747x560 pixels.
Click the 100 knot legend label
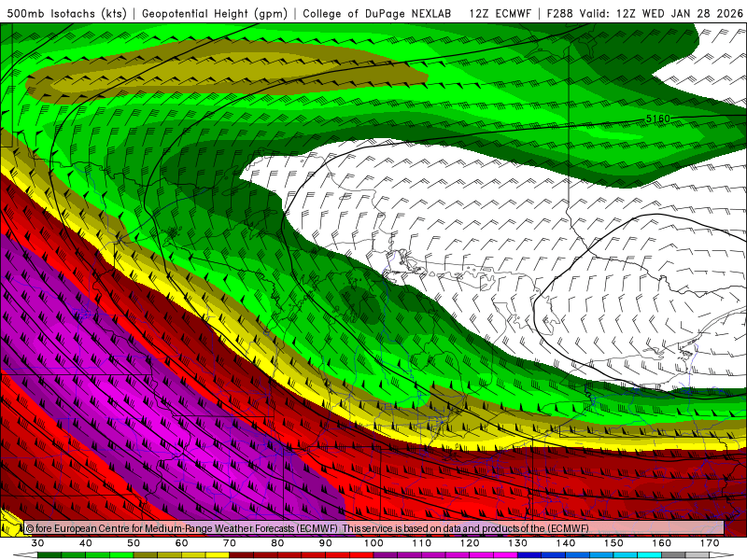pyautogui.click(x=373, y=543)
